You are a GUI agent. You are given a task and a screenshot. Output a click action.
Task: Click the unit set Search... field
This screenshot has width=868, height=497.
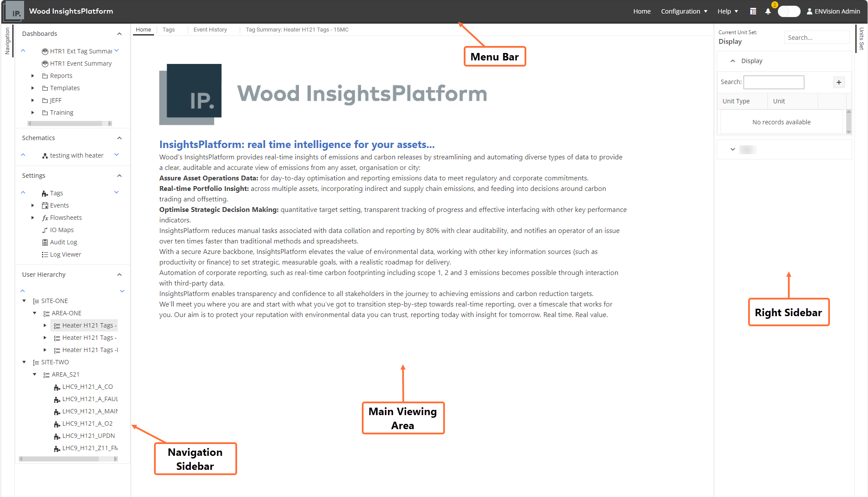coord(816,38)
